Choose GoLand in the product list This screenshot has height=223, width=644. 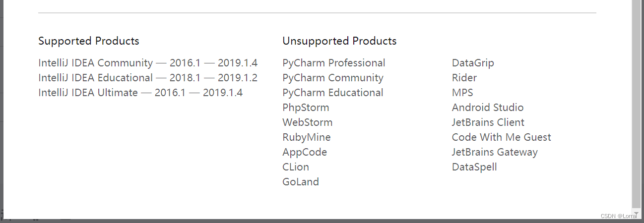pyautogui.click(x=301, y=182)
